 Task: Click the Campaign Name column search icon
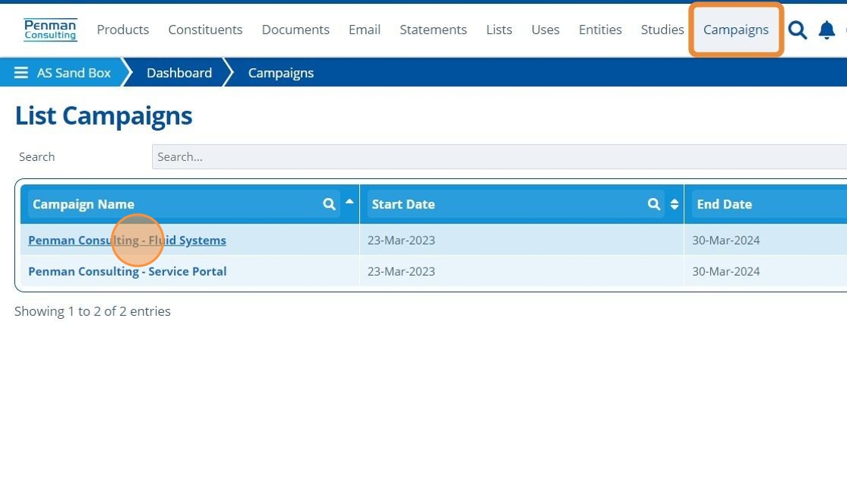click(x=329, y=204)
